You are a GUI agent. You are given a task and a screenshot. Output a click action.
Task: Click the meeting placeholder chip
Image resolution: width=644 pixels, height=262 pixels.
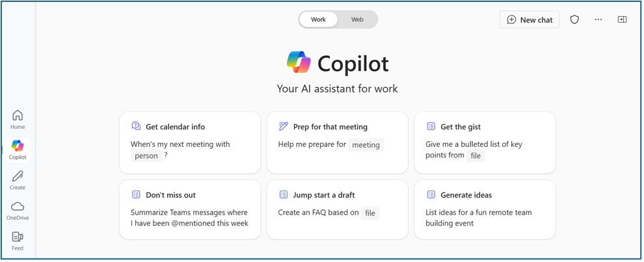tap(366, 145)
